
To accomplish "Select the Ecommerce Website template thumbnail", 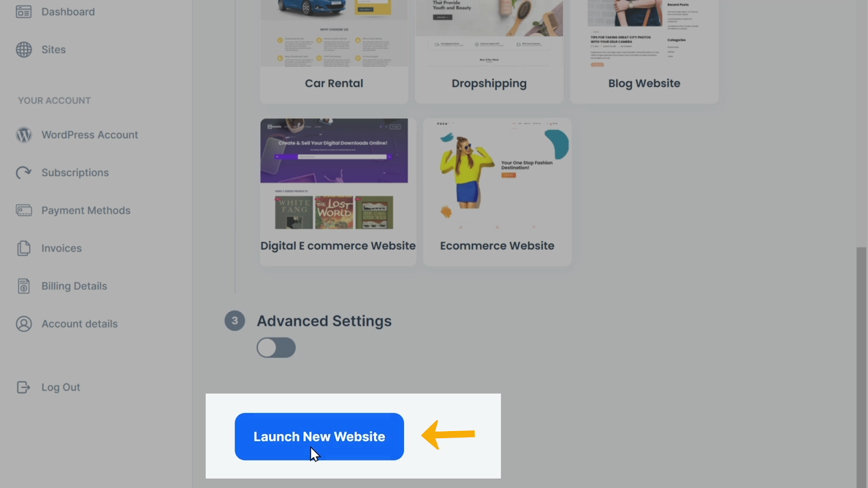I will [497, 177].
